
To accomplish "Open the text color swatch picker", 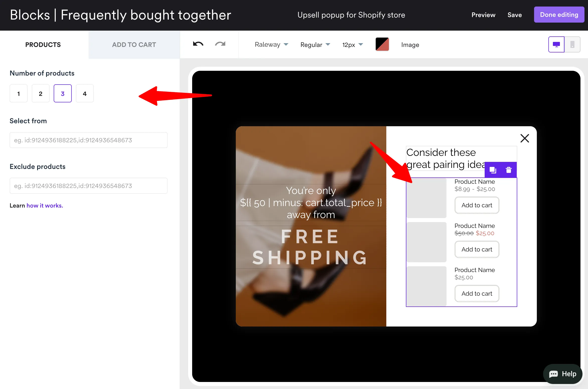I will 382,44.
